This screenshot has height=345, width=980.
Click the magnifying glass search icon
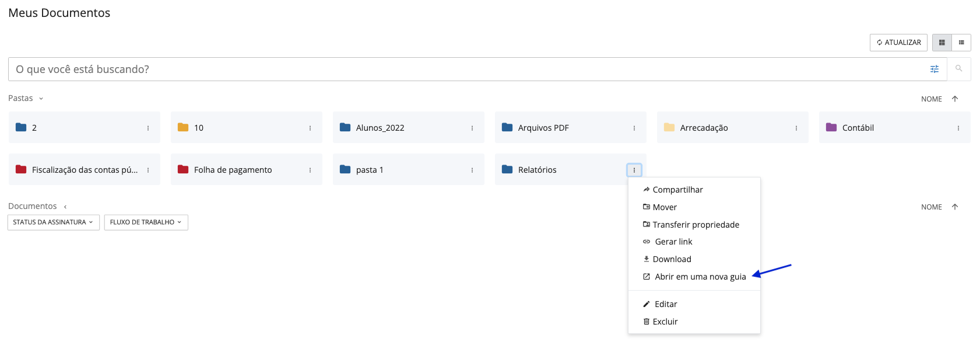(958, 69)
